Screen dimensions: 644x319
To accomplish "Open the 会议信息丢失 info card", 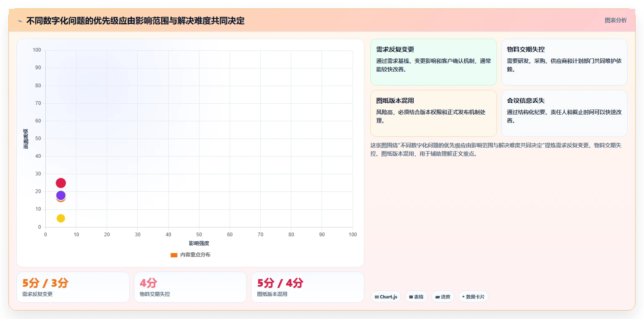I will click(564, 113).
